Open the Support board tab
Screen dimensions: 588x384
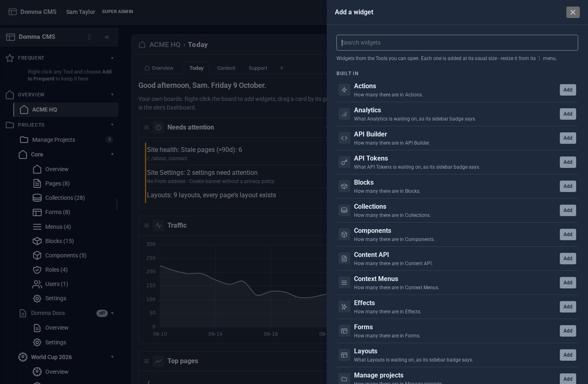pos(258,68)
